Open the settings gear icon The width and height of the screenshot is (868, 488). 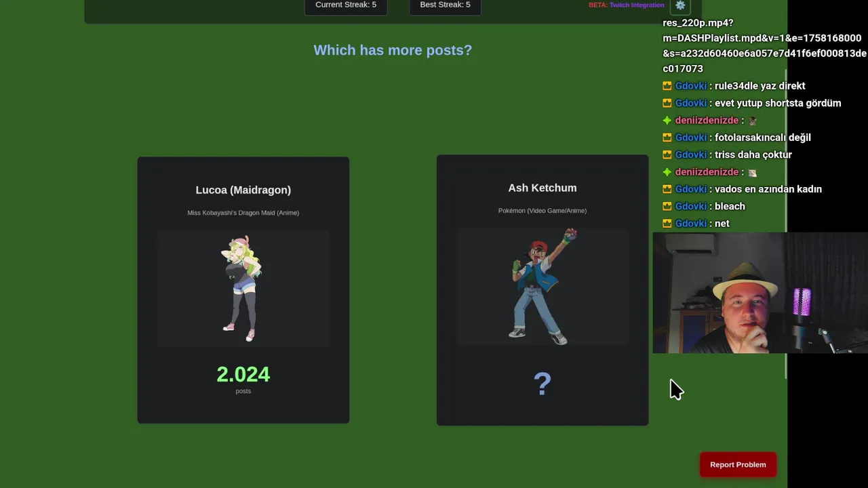[x=680, y=5]
